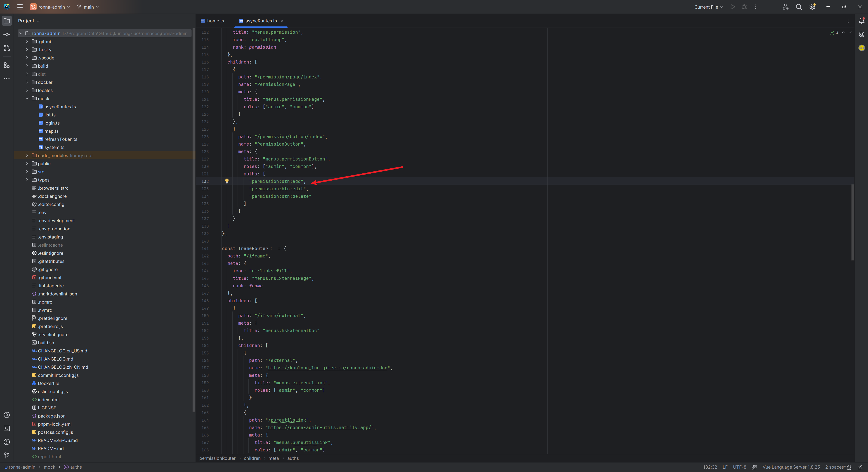Open the main hamburger menu
Viewport: 868px width, 472px height.
coord(20,7)
